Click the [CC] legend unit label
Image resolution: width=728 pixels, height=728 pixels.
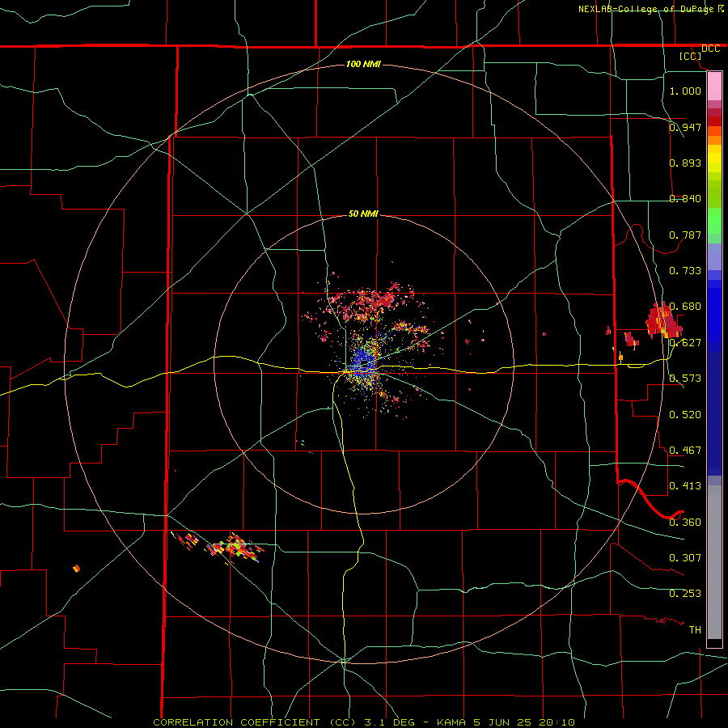[x=691, y=56]
